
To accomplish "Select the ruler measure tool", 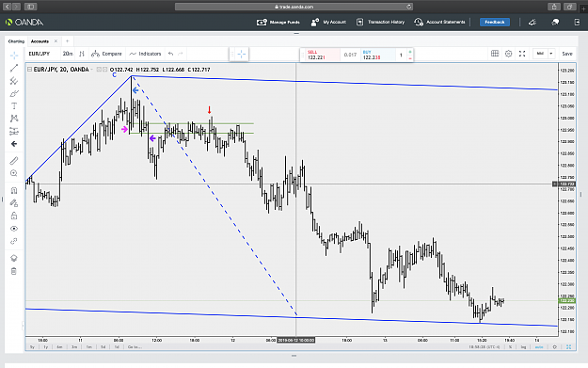I will (14, 161).
